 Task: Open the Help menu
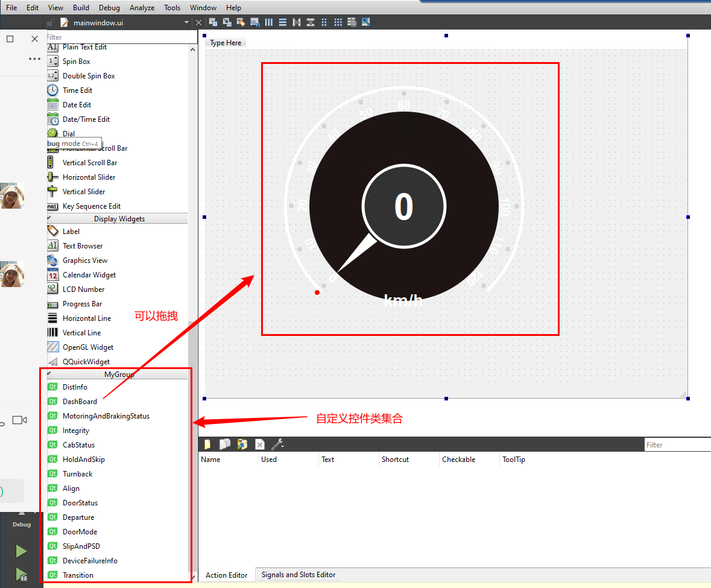[233, 8]
